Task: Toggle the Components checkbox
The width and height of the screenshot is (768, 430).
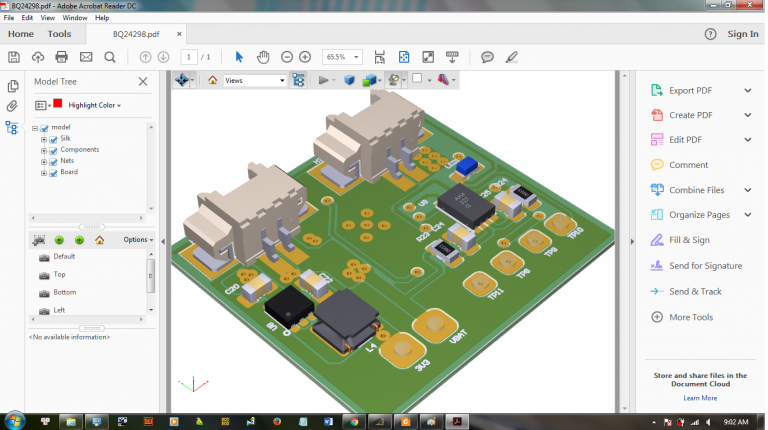Action: (x=54, y=150)
